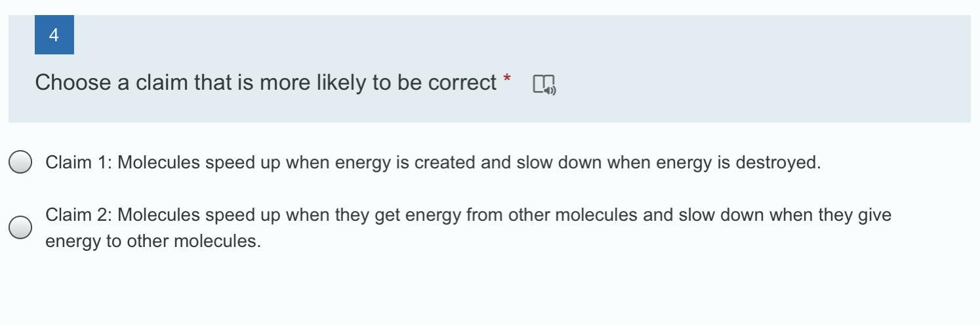Select the Claim 2 radio button
Screen dimensions: 980x325
[x=21, y=227]
